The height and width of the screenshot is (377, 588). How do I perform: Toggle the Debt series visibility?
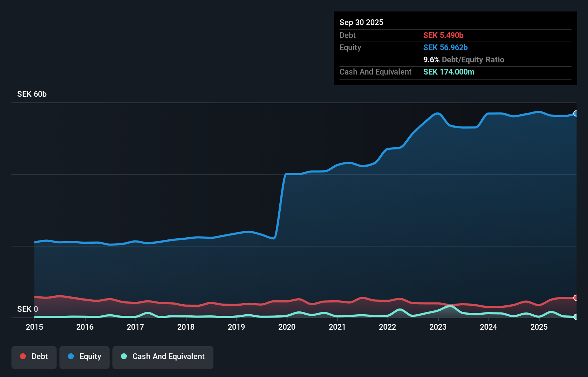click(34, 357)
